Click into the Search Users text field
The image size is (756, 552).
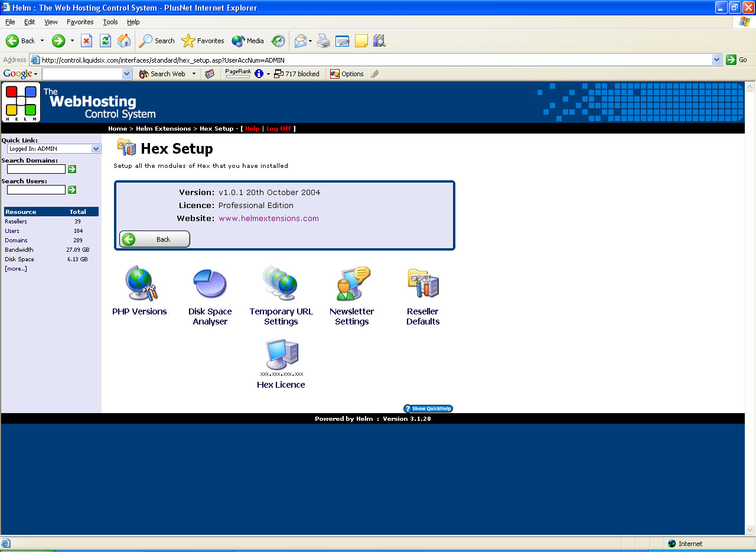pyautogui.click(x=36, y=190)
